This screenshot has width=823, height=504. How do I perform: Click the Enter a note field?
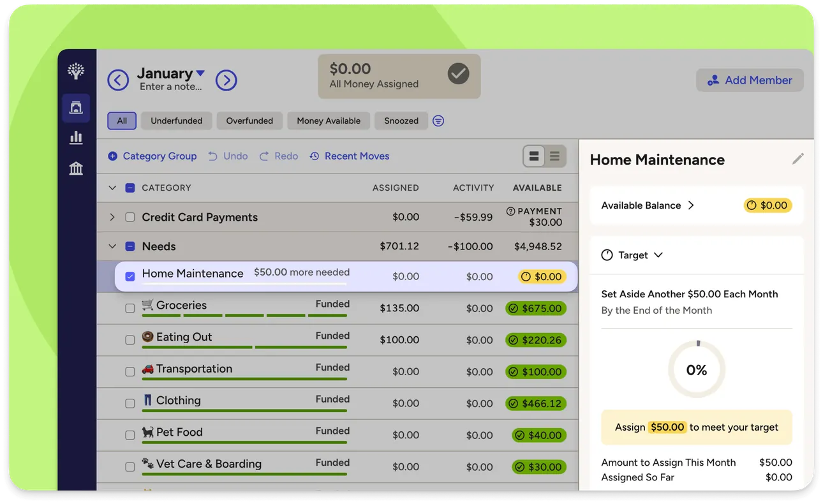pyautogui.click(x=170, y=87)
